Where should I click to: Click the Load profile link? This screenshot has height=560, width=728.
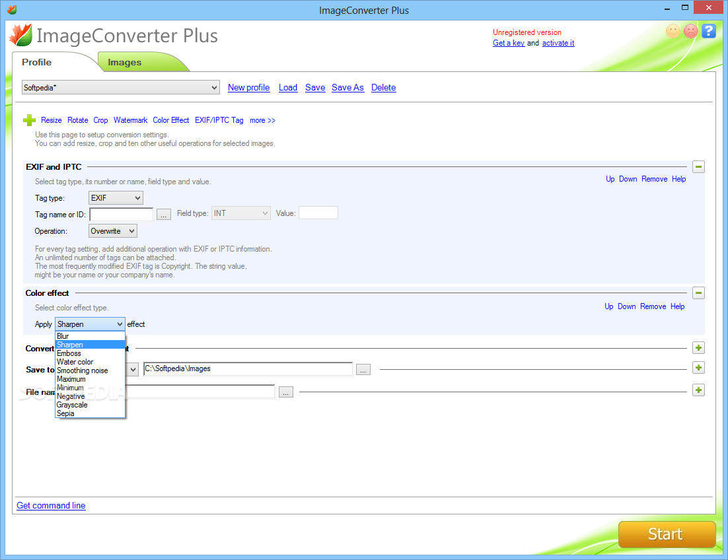click(x=288, y=87)
